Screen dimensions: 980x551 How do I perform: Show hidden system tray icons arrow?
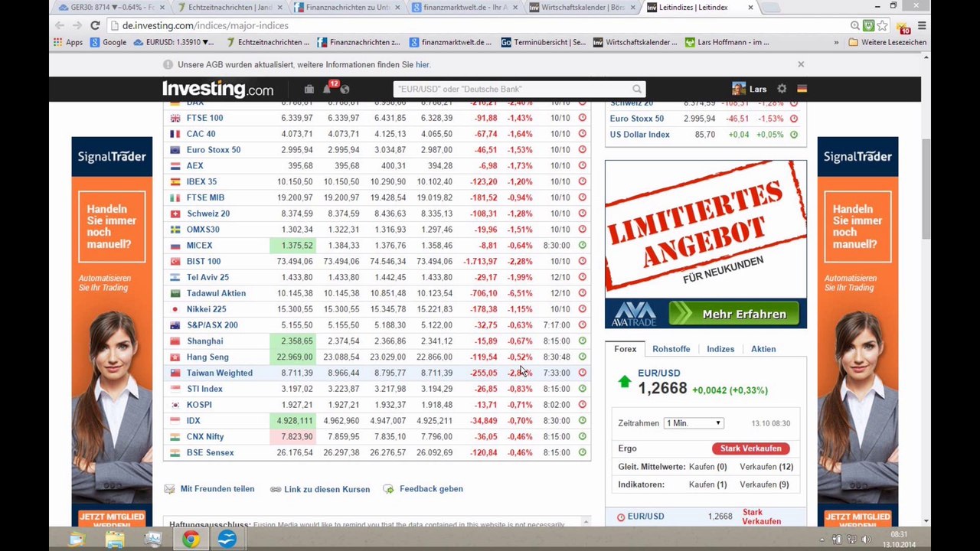tap(823, 540)
